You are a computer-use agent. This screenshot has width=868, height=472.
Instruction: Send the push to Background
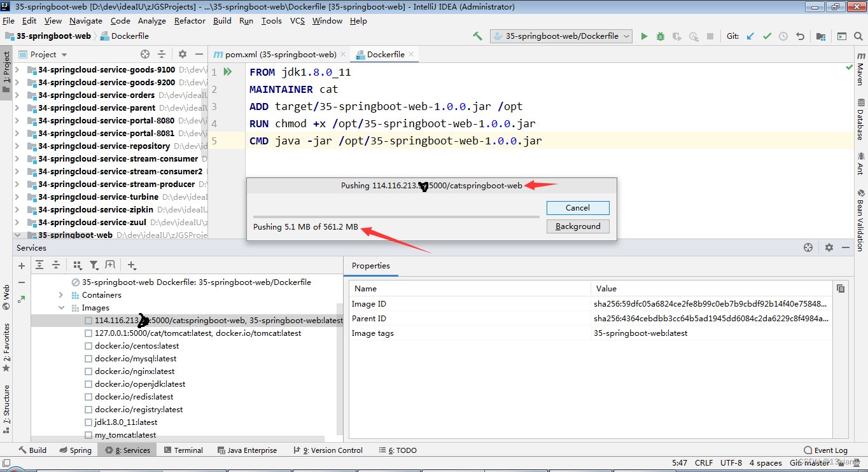pyautogui.click(x=578, y=226)
